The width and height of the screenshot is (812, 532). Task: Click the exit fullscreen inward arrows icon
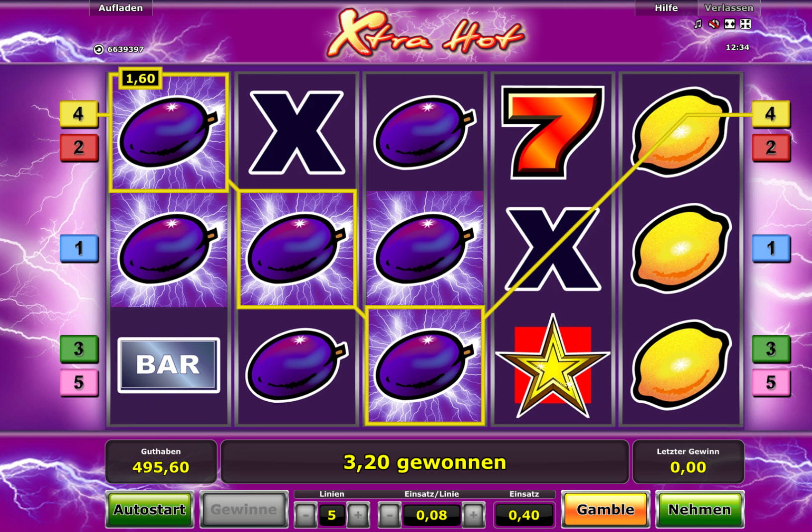[x=745, y=24]
